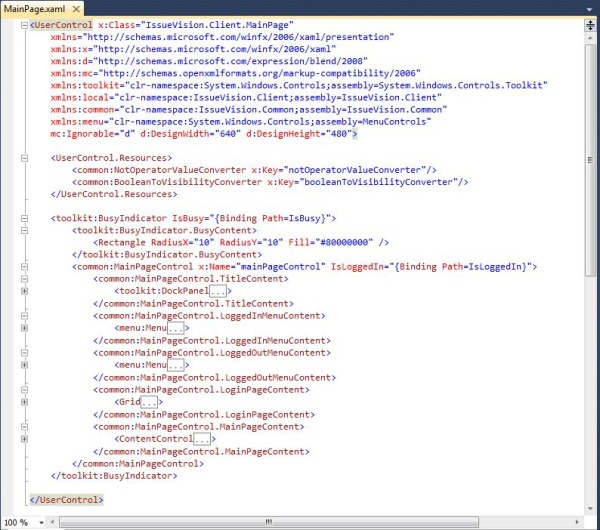
Task: Expand the menu:Menu under LoggedInMenuContent
Action: (x=24, y=328)
